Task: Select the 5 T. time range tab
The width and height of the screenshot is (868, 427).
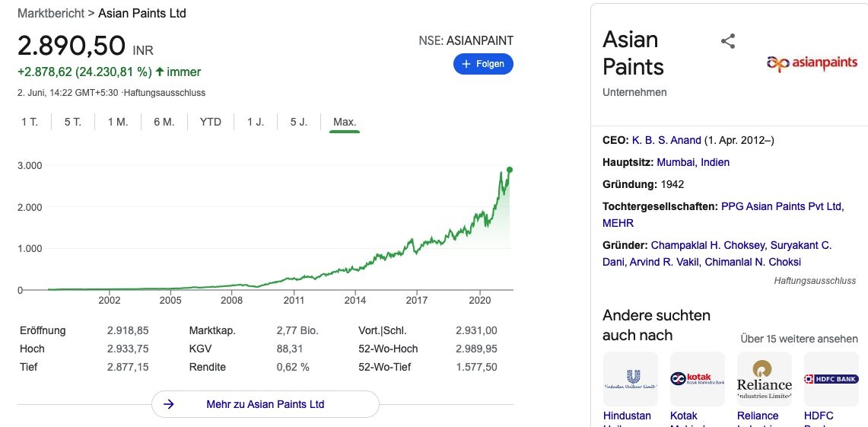Action: [72, 122]
